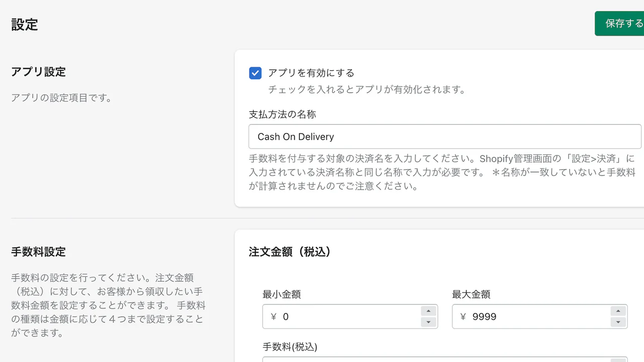Click the 保存する save button
644x362 pixels.
[x=619, y=24]
